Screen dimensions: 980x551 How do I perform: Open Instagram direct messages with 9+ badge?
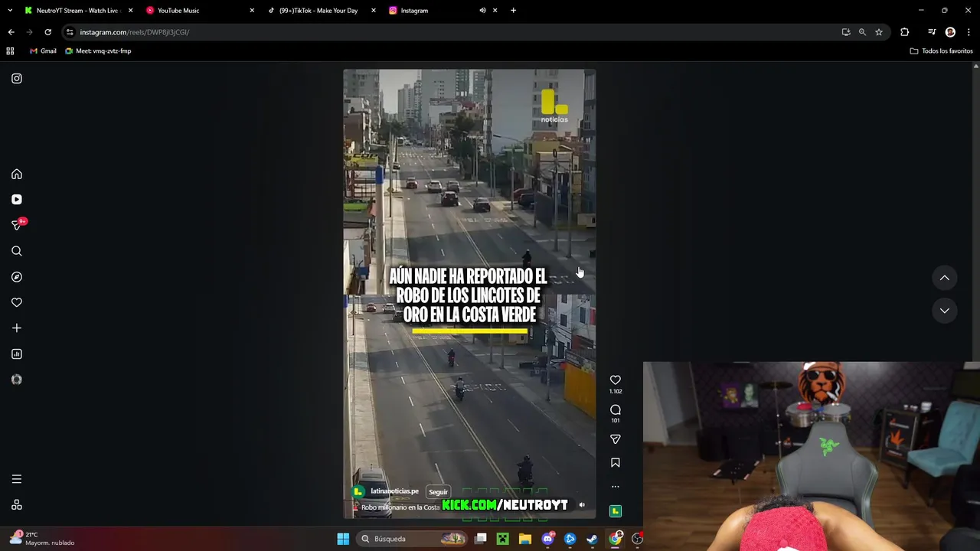[x=18, y=224]
